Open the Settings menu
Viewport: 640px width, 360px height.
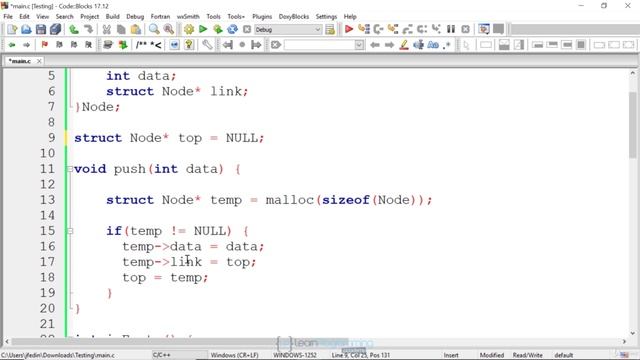[x=327, y=16]
